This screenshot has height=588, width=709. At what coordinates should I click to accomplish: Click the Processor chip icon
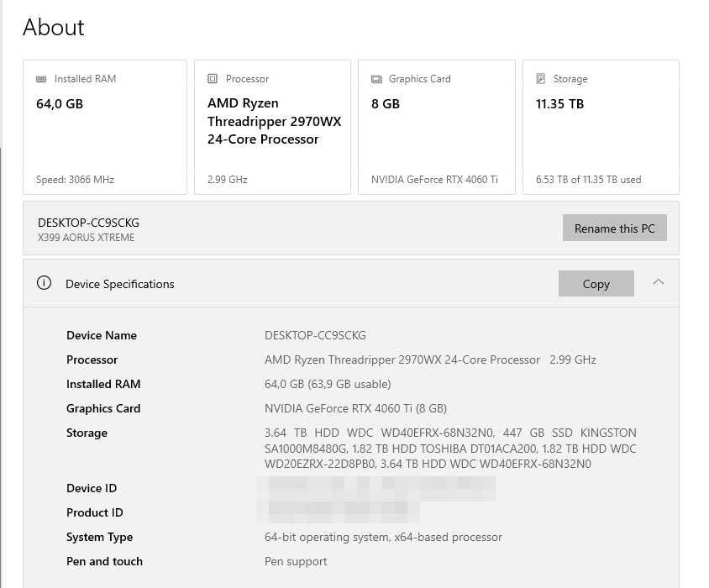pos(213,79)
